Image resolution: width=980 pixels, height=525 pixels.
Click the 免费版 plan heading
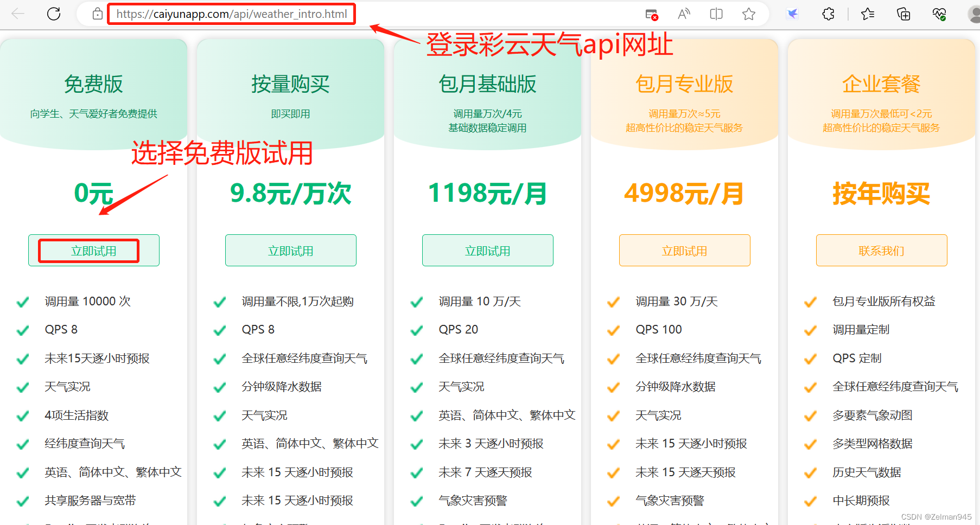point(94,84)
